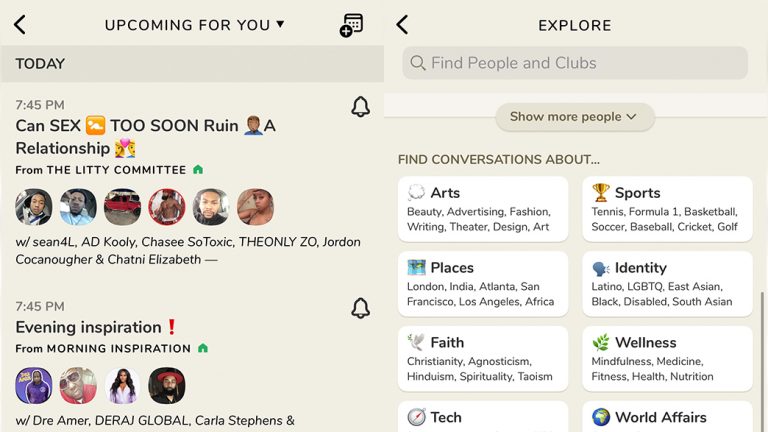Toggle reminder bell for the relationship event
Viewport: 768px width, 432px height.
coord(361,107)
